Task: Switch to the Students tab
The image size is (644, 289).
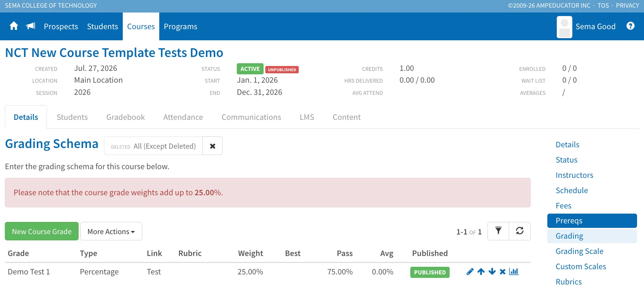Action: click(72, 117)
